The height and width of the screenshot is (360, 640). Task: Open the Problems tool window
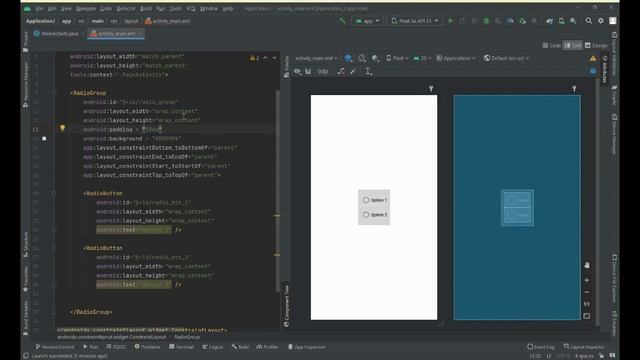147,347
